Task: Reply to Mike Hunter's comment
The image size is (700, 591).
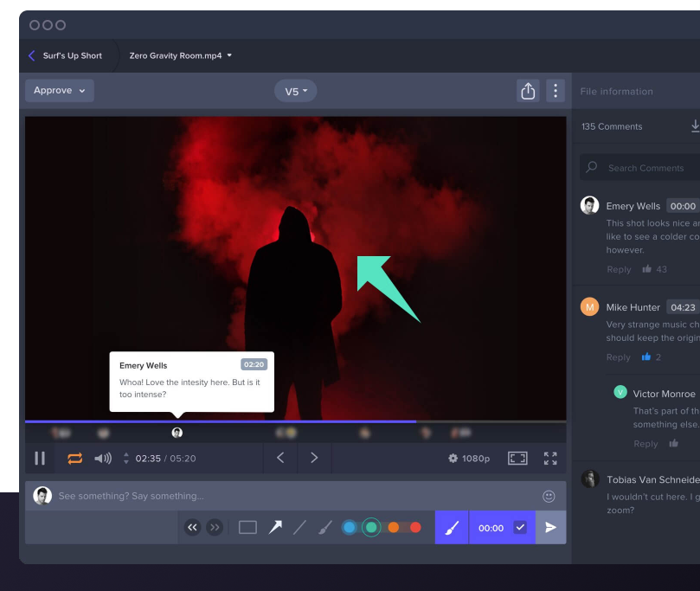Action: click(x=618, y=357)
